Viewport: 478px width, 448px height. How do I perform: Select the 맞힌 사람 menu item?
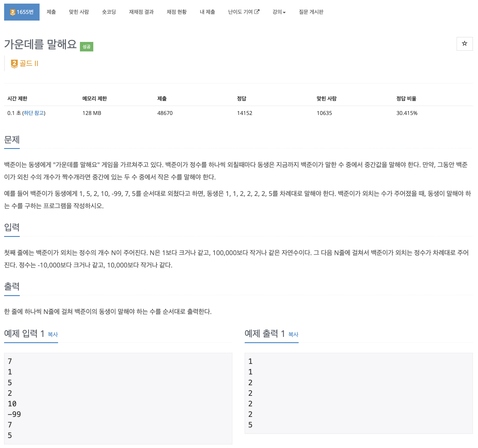pyautogui.click(x=79, y=12)
